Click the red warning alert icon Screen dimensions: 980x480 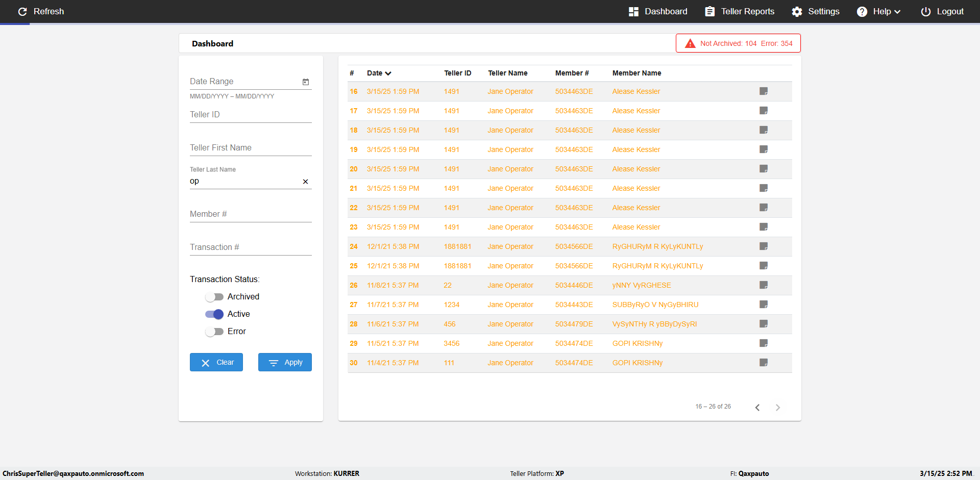coord(690,43)
